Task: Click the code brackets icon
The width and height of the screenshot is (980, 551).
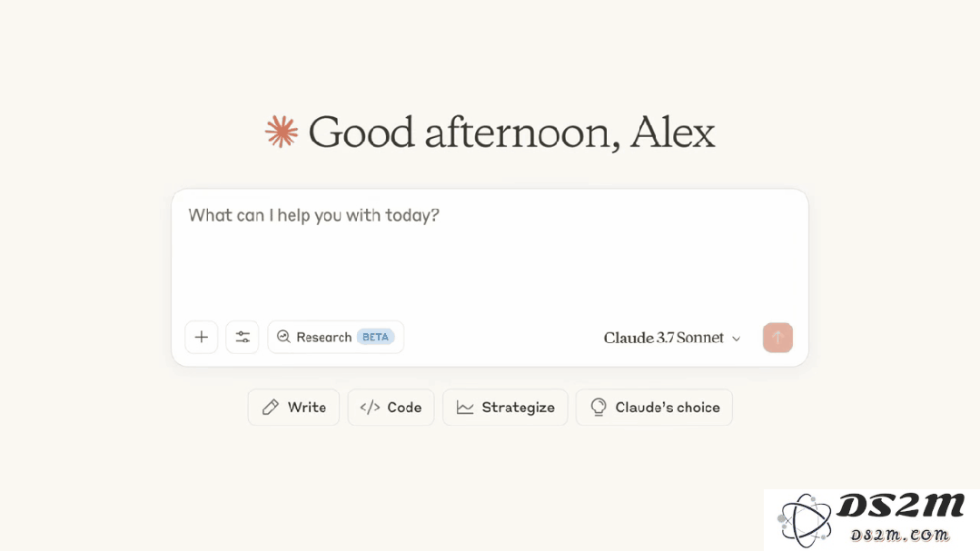Action: [370, 408]
